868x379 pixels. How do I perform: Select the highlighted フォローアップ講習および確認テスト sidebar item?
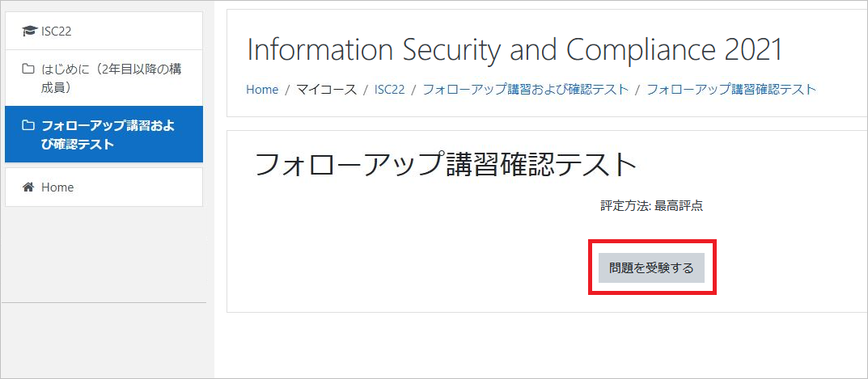point(104,134)
